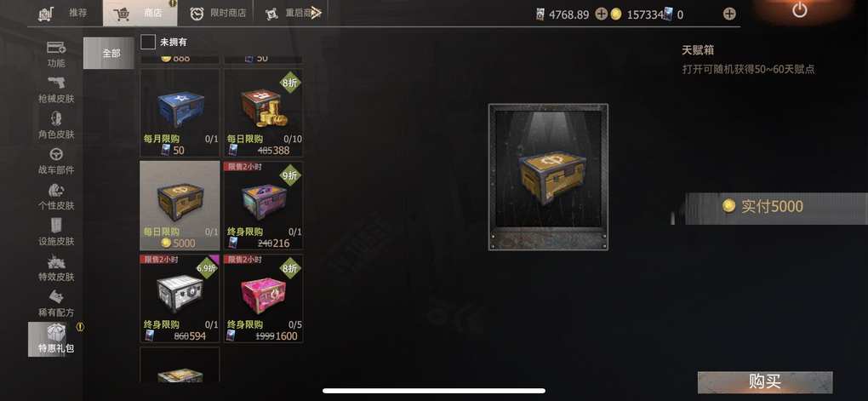Open 特效皮肤 effect skins category
This screenshot has height=401, width=868.
click(56, 268)
